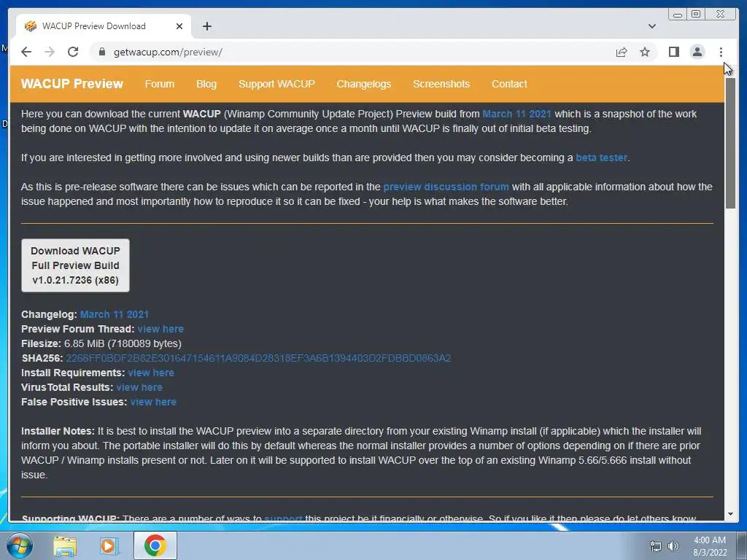Share this page using the share icon
Image resolution: width=747 pixels, height=560 pixels.
click(622, 52)
